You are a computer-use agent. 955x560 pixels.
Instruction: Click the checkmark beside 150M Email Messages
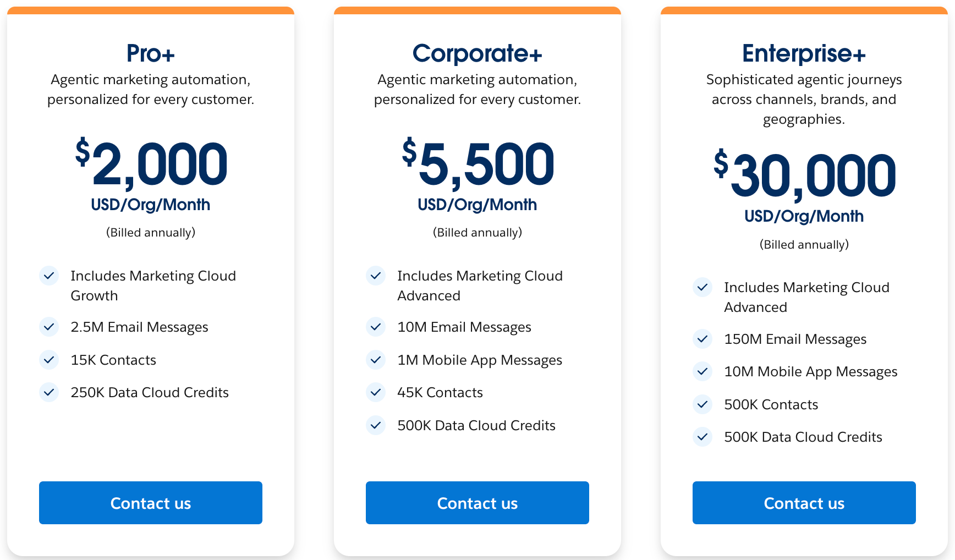702,339
